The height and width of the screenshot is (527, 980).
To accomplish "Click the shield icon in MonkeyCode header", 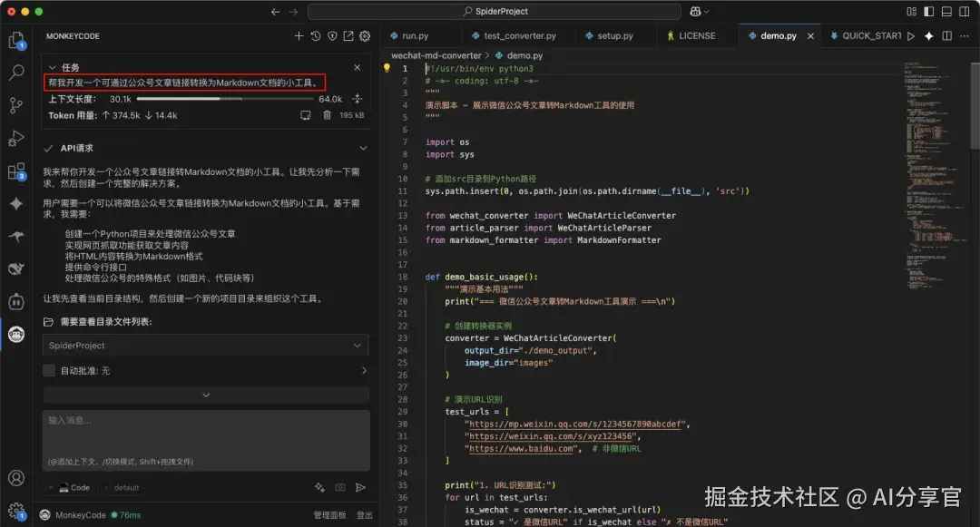I will (x=332, y=36).
